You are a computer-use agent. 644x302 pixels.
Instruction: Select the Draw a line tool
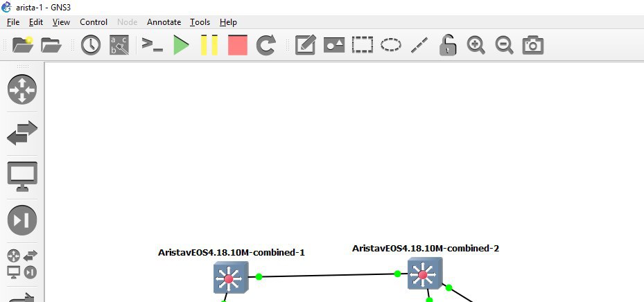[x=419, y=45]
